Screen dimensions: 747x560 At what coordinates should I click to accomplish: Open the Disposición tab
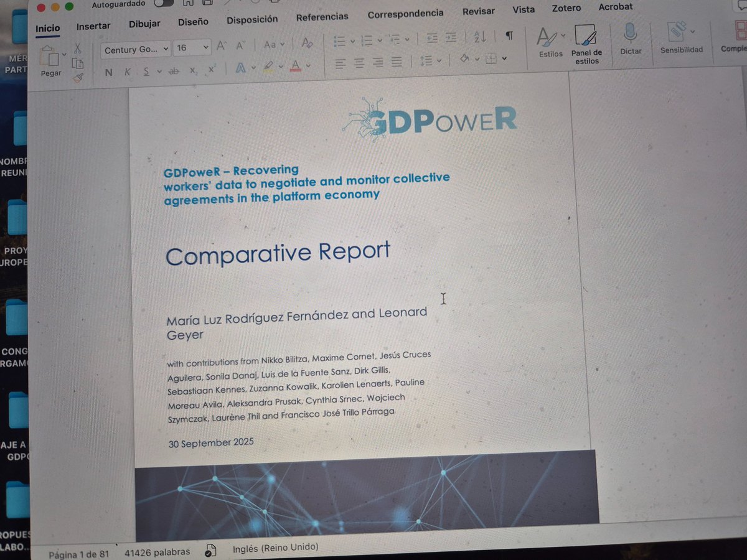pyautogui.click(x=252, y=19)
